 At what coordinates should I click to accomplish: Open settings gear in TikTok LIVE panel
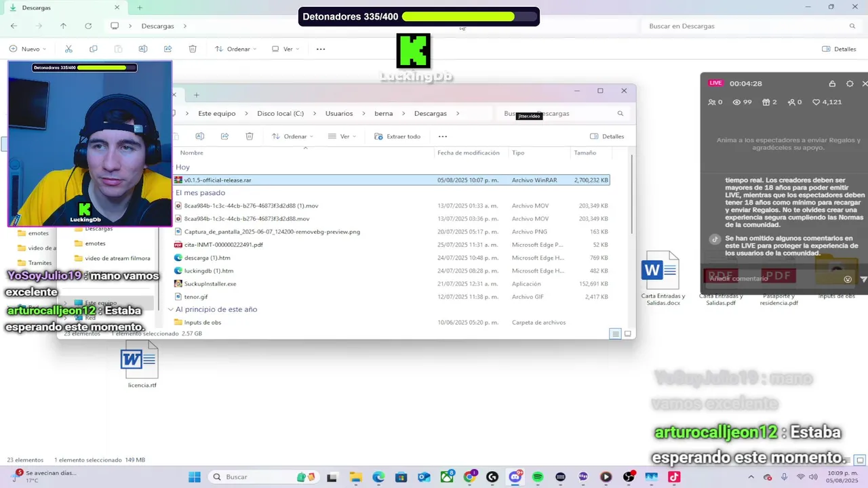850,83
